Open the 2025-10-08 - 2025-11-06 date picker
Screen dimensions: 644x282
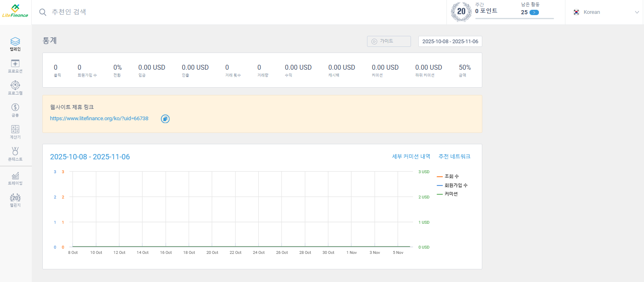point(450,42)
